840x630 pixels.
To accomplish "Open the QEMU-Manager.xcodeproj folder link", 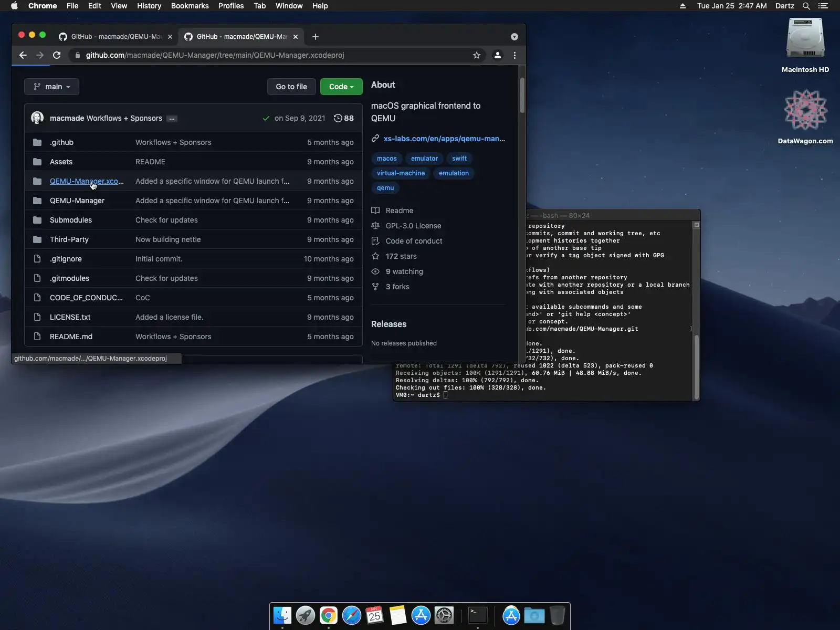I will click(87, 181).
